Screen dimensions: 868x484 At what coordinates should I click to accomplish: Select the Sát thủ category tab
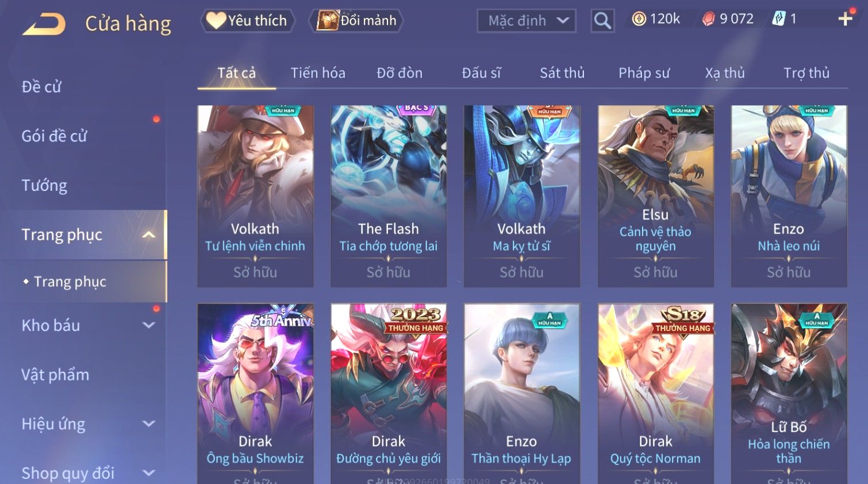[x=562, y=73]
